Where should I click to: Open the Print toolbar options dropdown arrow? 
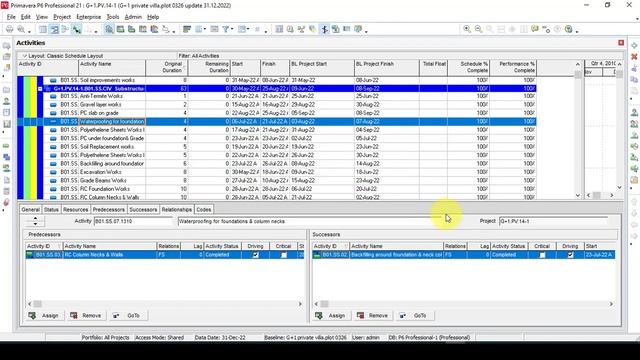[x=29, y=31]
